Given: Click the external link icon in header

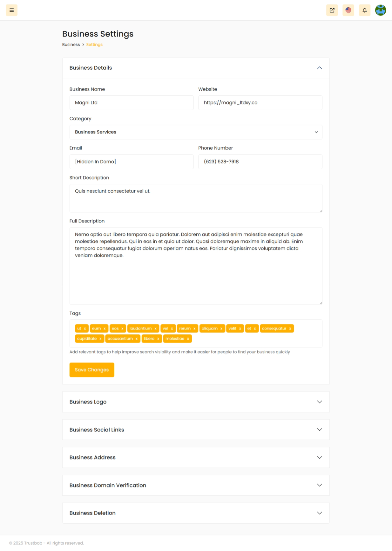Looking at the screenshot, I should (x=332, y=10).
